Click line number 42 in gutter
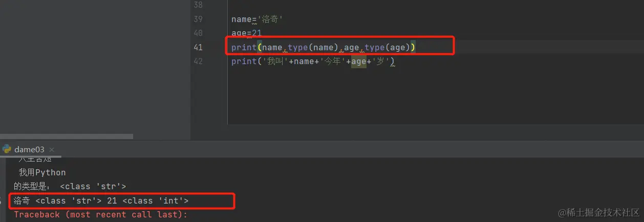The width and height of the screenshot is (644, 222). click(x=198, y=61)
